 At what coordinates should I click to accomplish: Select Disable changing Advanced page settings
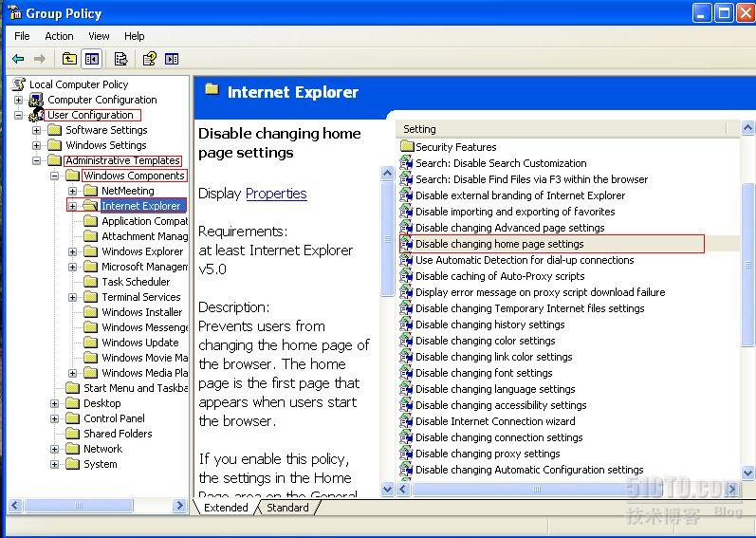pos(510,228)
